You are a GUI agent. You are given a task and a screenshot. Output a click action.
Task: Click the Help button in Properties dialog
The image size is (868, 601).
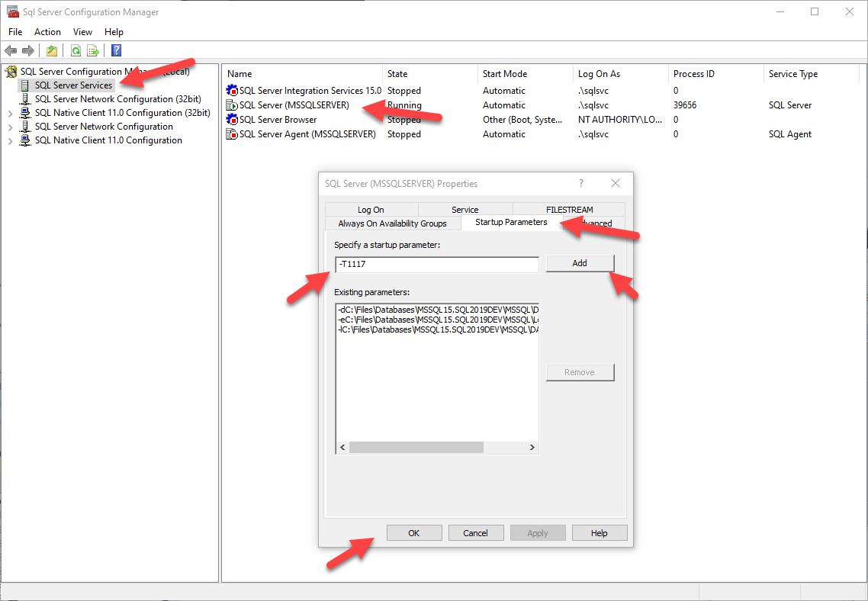[599, 533]
